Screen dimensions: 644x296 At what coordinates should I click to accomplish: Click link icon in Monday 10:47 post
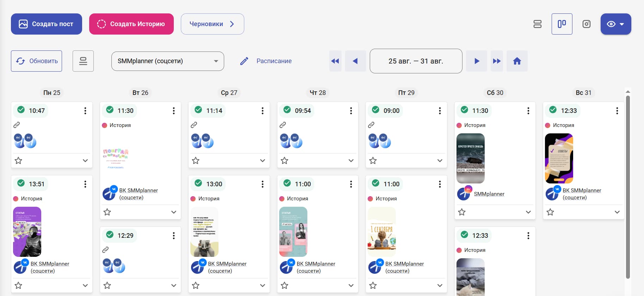[x=17, y=125]
